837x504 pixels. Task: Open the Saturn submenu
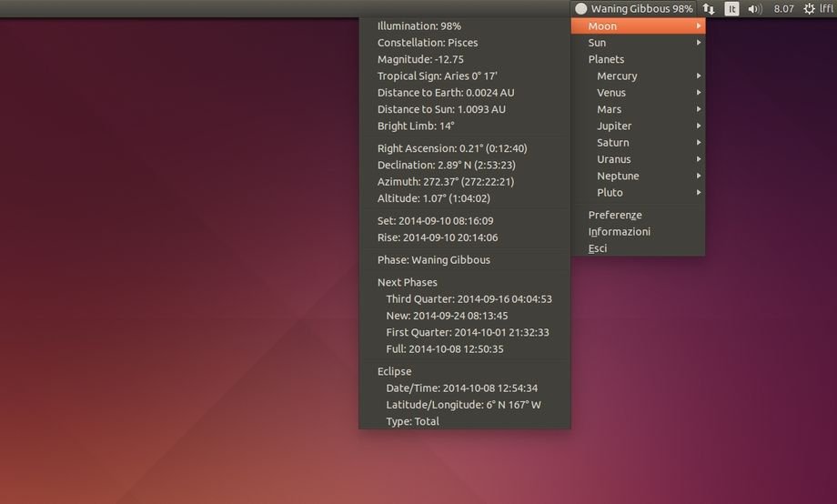click(x=637, y=143)
